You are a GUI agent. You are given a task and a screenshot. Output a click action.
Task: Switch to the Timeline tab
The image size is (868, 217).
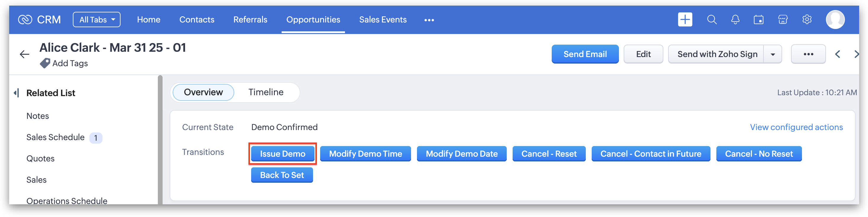pyautogui.click(x=266, y=92)
